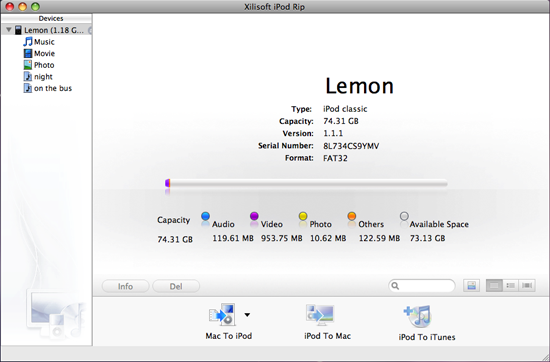Click the storage capacity usage bar

306,183
